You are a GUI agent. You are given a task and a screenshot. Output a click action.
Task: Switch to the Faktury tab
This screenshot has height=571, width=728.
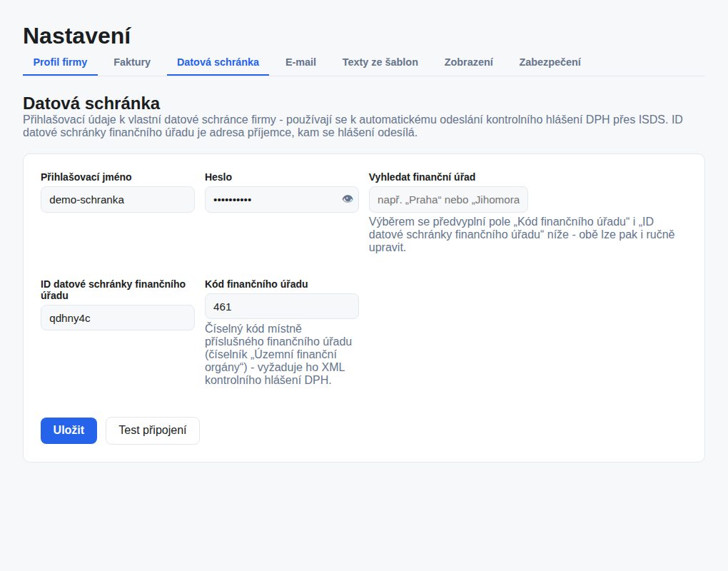[x=132, y=62]
